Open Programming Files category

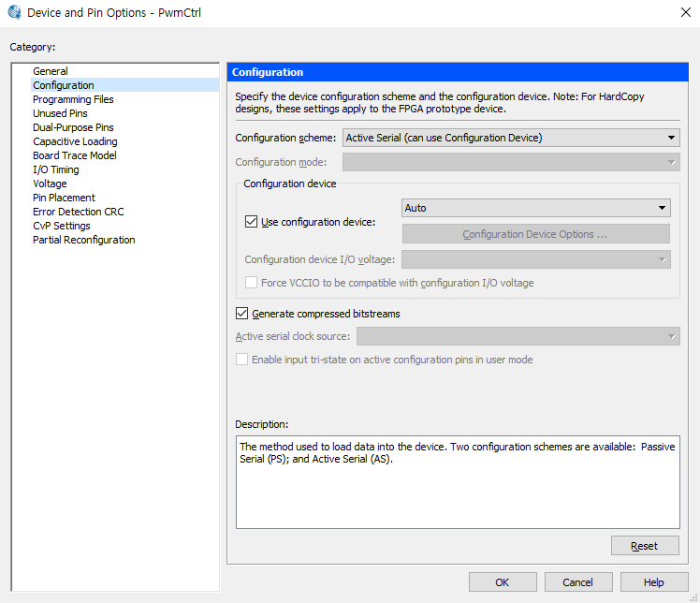73,99
